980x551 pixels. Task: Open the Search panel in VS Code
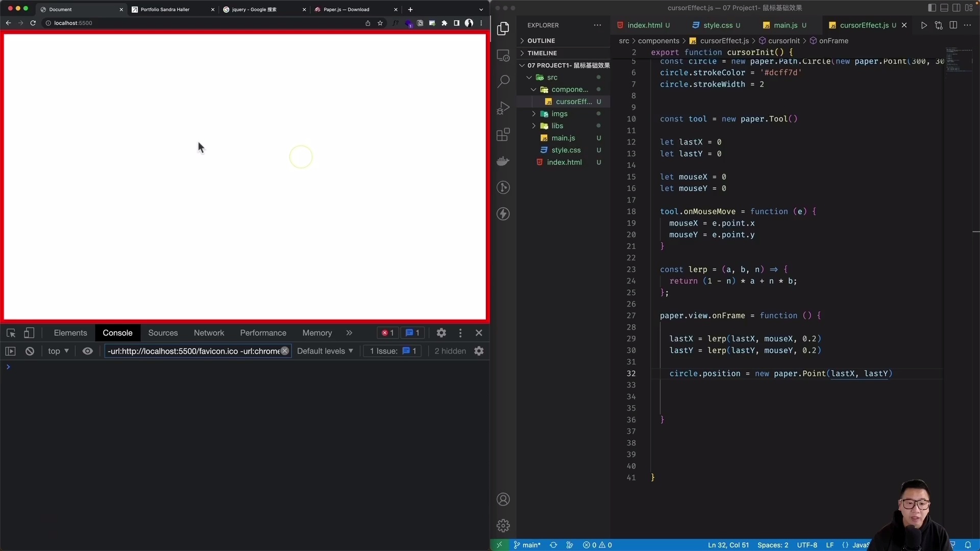coord(503,81)
